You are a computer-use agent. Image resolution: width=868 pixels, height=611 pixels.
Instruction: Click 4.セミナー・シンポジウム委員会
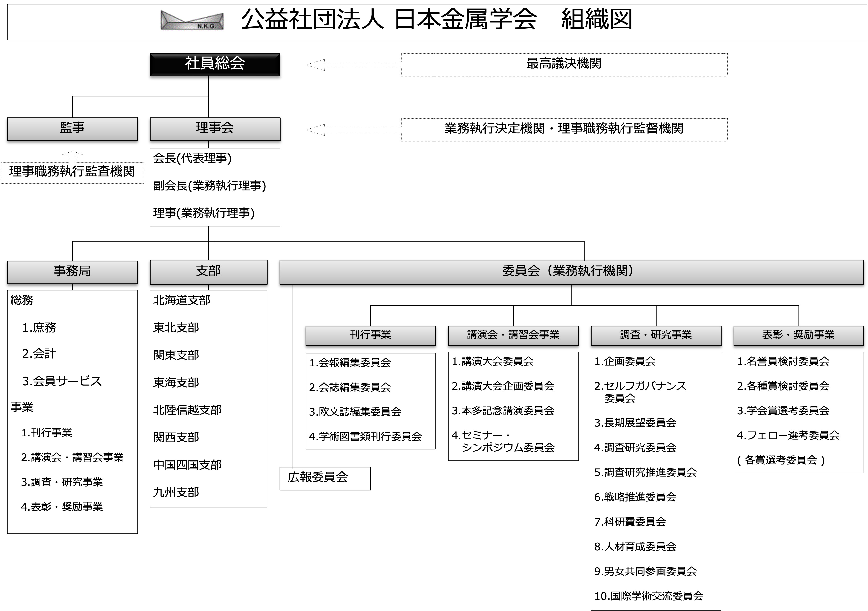click(503, 442)
